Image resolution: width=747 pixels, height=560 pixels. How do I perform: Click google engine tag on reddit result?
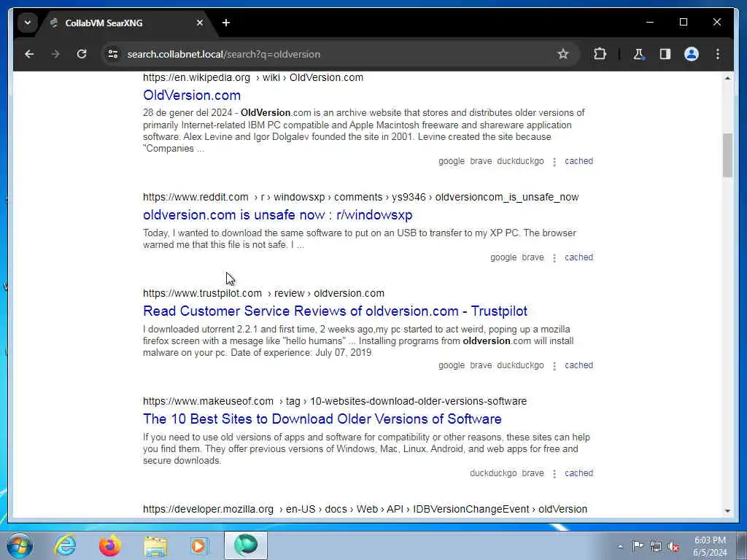coord(503,257)
